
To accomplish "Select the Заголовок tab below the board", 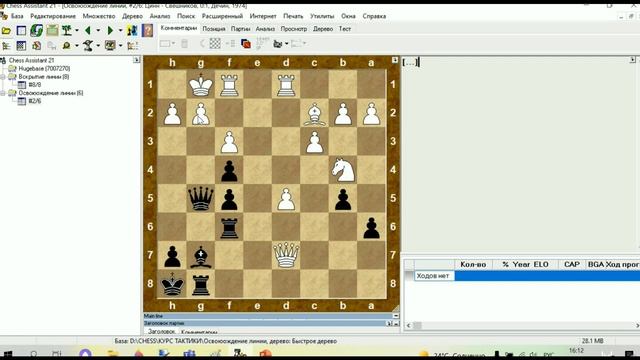I will tap(161, 331).
